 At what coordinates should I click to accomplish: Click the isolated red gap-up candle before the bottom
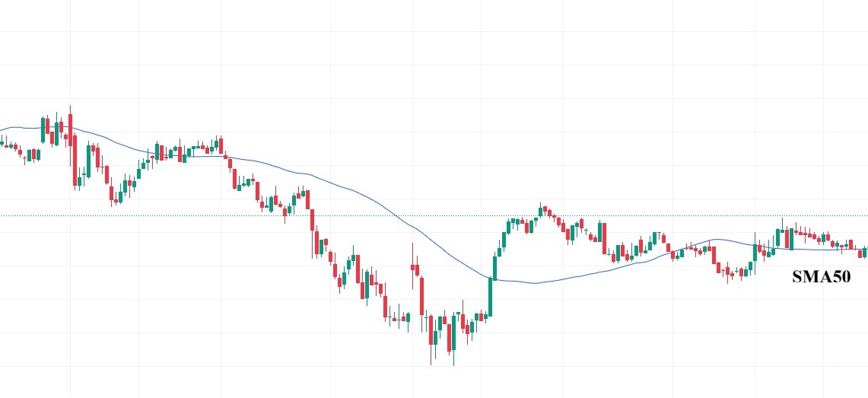[x=414, y=268]
